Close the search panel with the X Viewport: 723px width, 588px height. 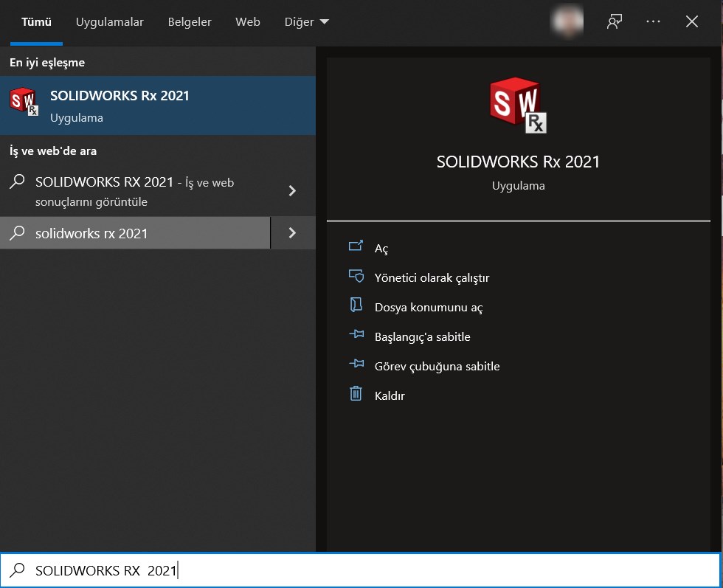coord(692,21)
